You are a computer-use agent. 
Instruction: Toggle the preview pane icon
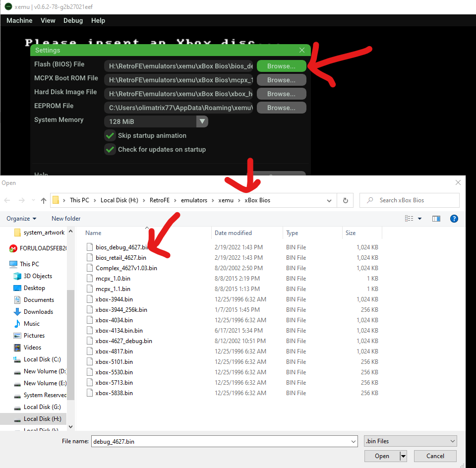click(436, 219)
